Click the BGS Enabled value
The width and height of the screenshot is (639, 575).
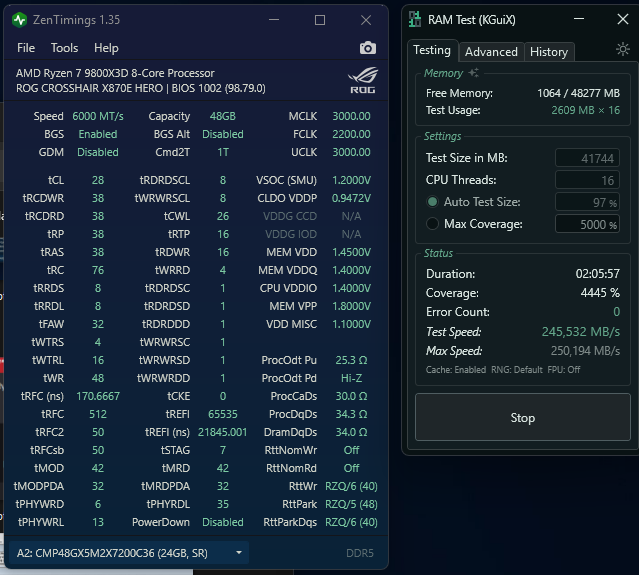(x=98, y=134)
